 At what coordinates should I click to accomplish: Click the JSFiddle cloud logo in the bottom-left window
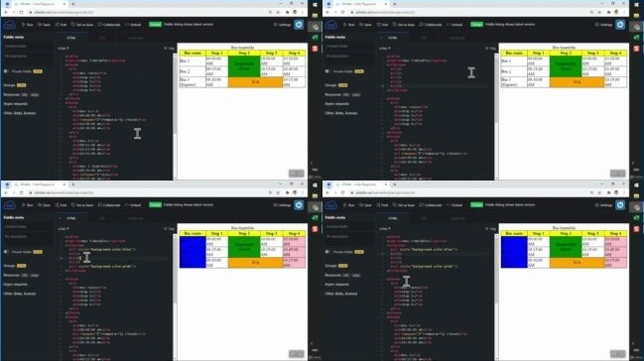coord(10,205)
